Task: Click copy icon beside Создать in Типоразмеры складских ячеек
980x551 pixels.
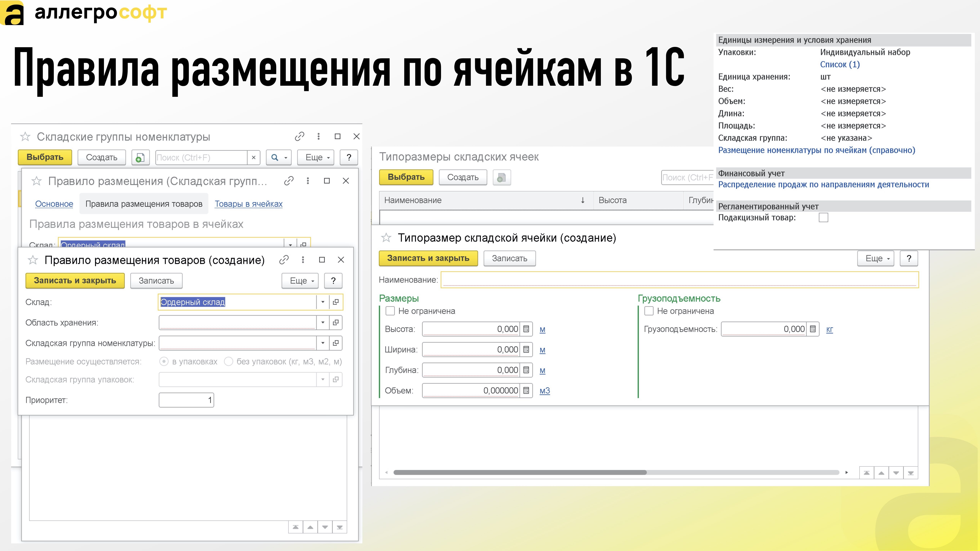Action: coord(501,177)
